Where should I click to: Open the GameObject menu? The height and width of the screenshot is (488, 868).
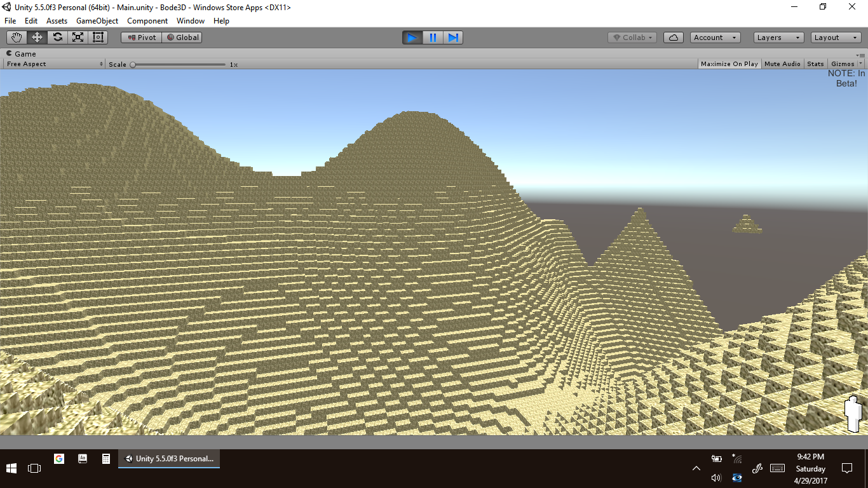point(97,21)
